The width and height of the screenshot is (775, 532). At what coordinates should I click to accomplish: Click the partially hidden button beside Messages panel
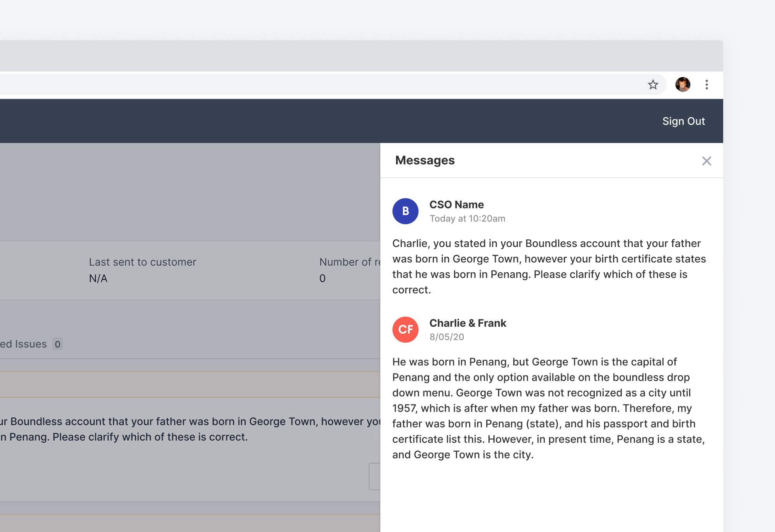pyautogui.click(x=374, y=476)
